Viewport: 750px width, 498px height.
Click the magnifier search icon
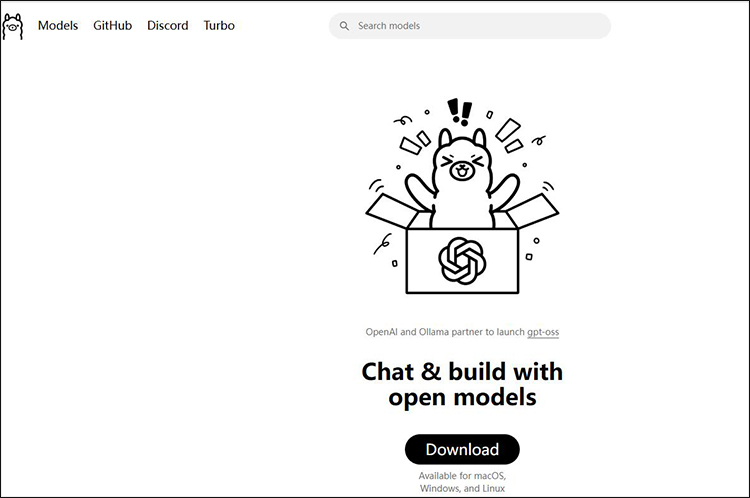tap(344, 26)
